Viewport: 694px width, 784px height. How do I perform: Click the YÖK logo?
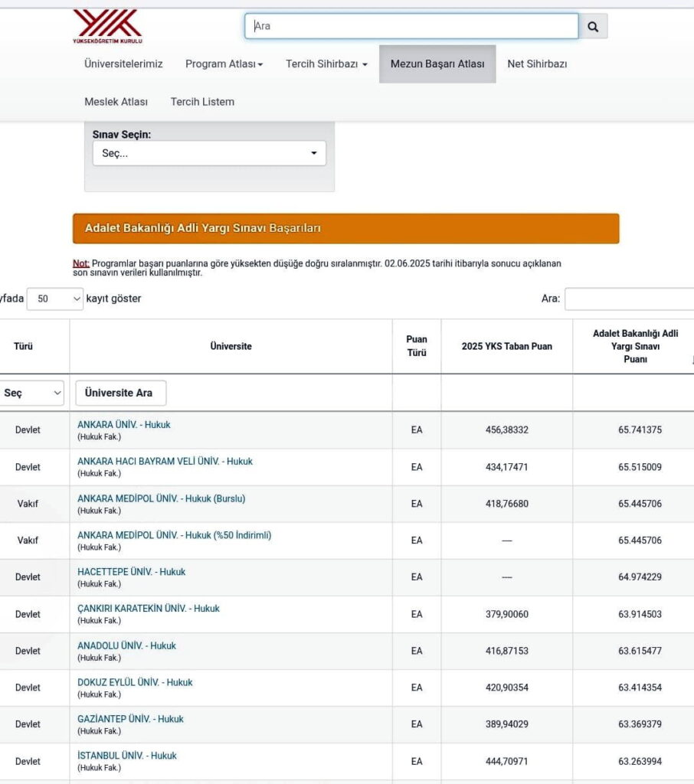pyautogui.click(x=107, y=25)
